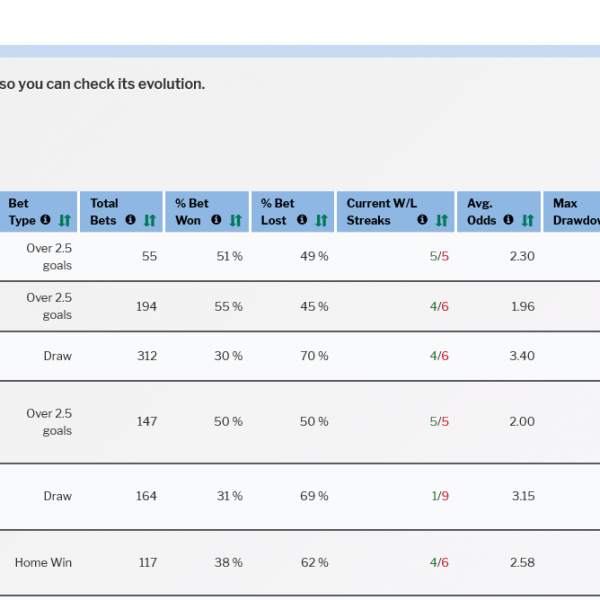Click the Max Drawdown column header

pyautogui.click(x=574, y=211)
